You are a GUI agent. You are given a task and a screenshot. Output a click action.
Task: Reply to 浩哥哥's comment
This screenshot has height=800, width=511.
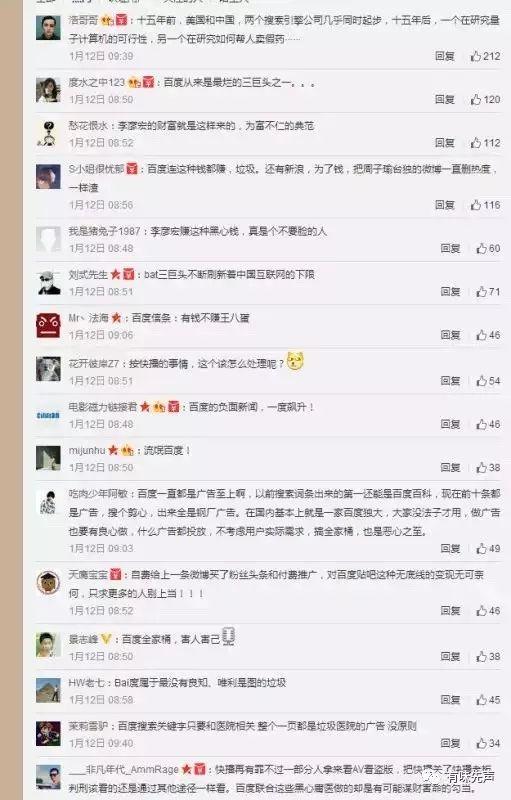(445, 56)
